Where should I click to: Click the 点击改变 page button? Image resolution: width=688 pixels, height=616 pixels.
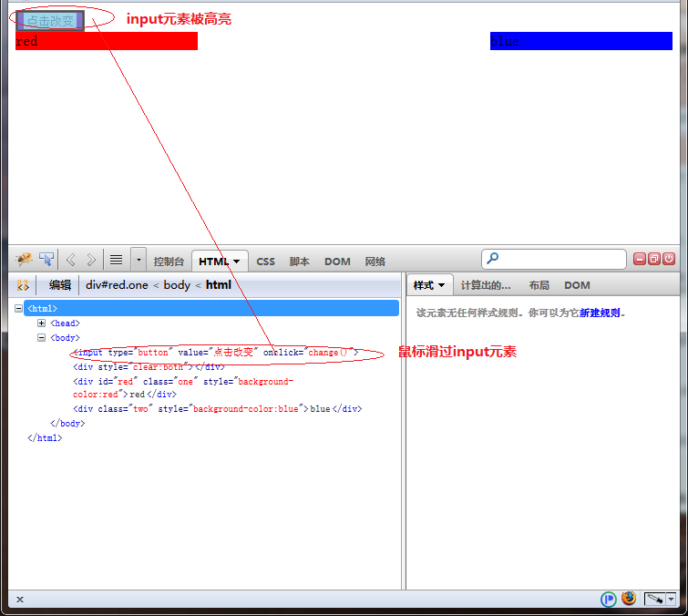(x=50, y=21)
